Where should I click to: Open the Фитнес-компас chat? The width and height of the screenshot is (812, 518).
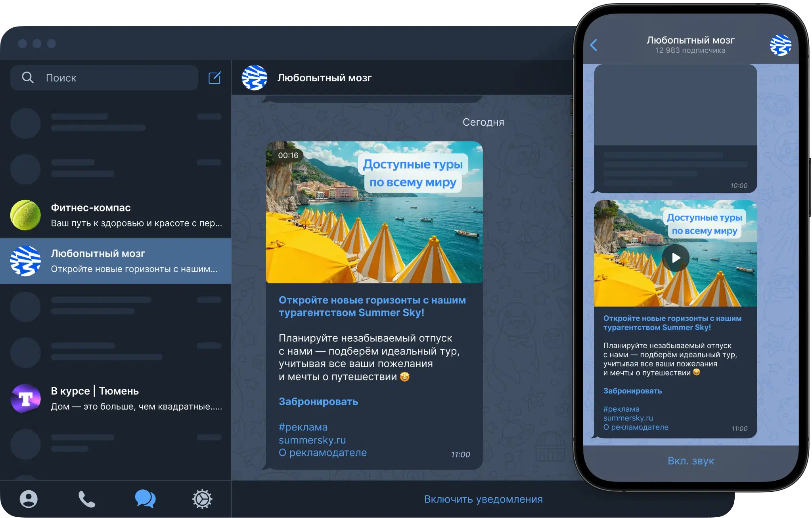(x=115, y=215)
